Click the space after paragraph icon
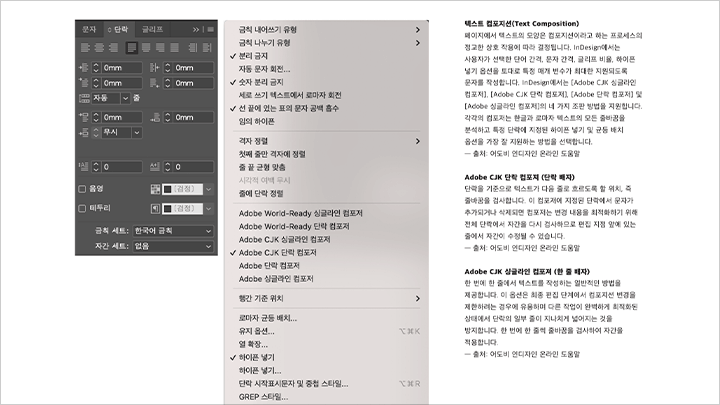 tap(155, 118)
